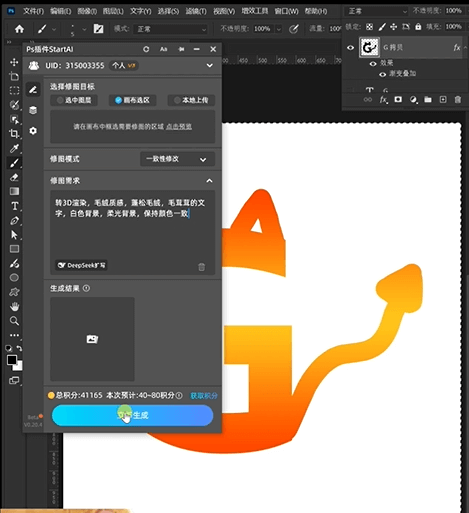Image resolution: width=469 pixels, height=513 pixels.
Task: Select the Type tool
Action: click(x=14, y=206)
